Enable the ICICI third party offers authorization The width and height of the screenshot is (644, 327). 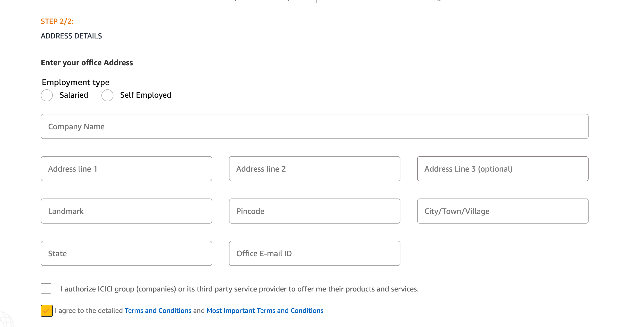click(46, 288)
